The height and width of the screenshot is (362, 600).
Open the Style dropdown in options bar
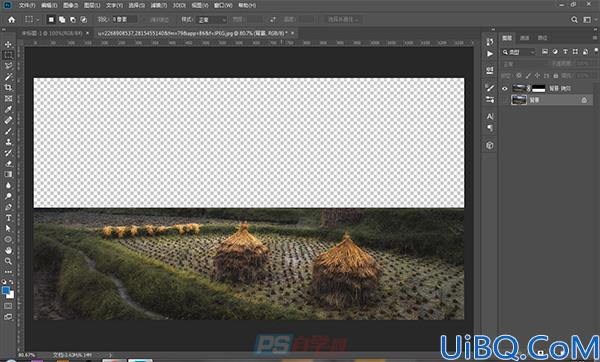coord(211,20)
